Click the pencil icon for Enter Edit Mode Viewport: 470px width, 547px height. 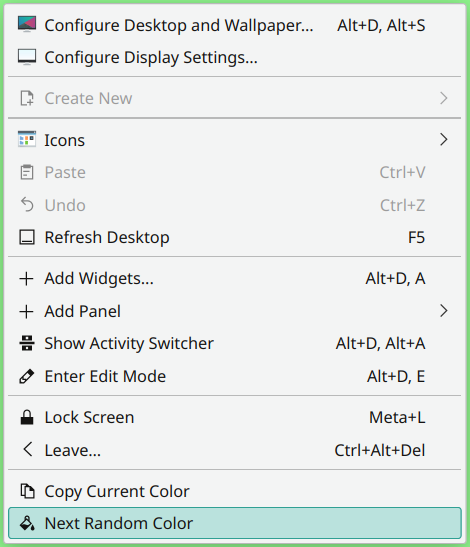[27, 376]
